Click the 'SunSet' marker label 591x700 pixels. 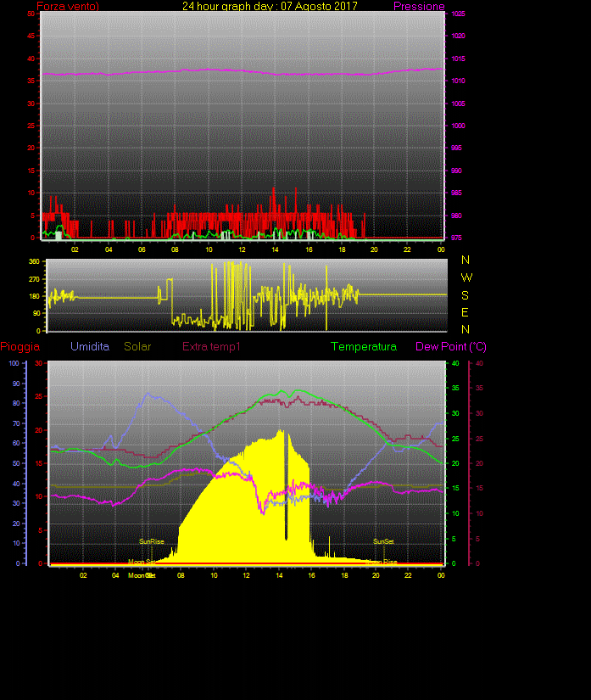pos(383,541)
